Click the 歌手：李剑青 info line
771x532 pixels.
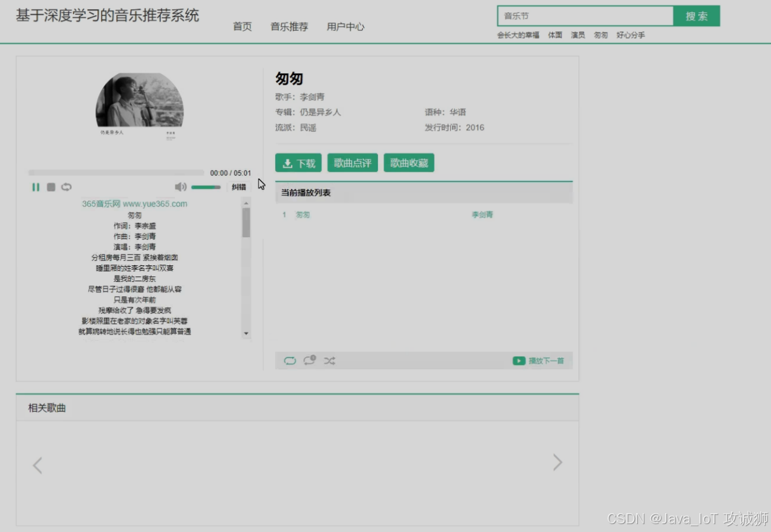point(300,97)
